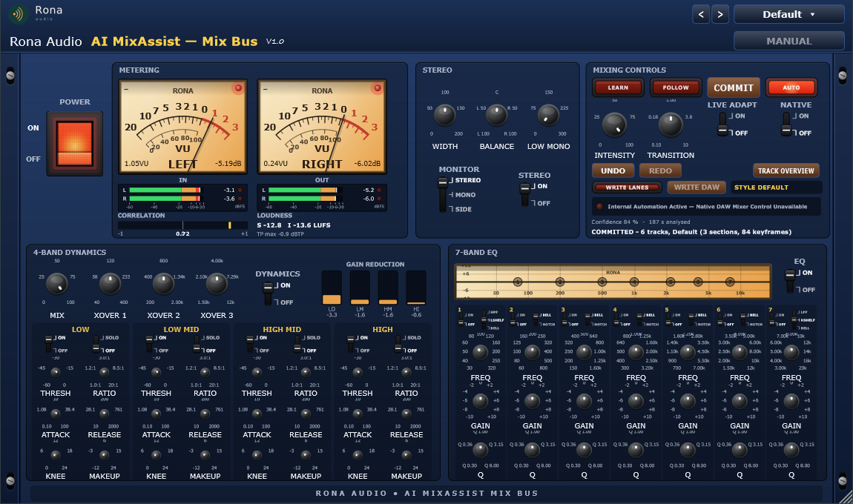This screenshot has height=504, width=853.
Task: Click the Rona Audio logo icon
Action: [x=19, y=13]
